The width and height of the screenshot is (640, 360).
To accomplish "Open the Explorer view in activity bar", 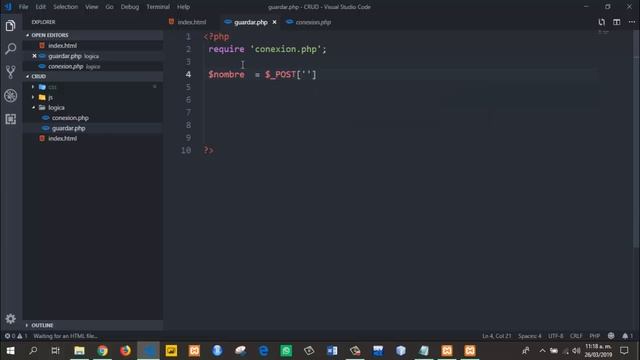I will click(x=11, y=26).
